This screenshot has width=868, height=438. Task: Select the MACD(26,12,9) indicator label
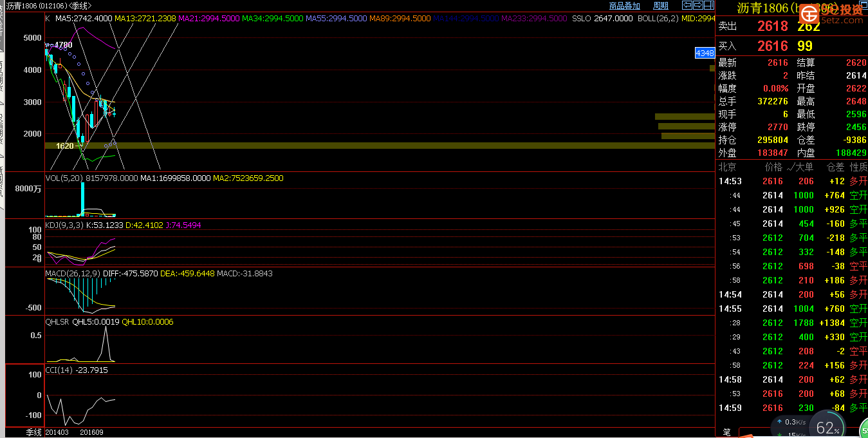pyautogui.click(x=73, y=273)
